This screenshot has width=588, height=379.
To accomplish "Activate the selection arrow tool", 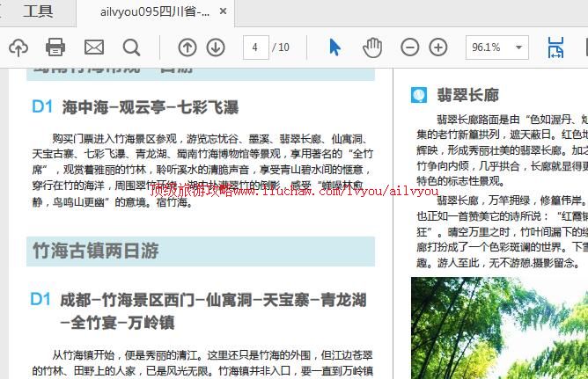I will tap(335, 47).
